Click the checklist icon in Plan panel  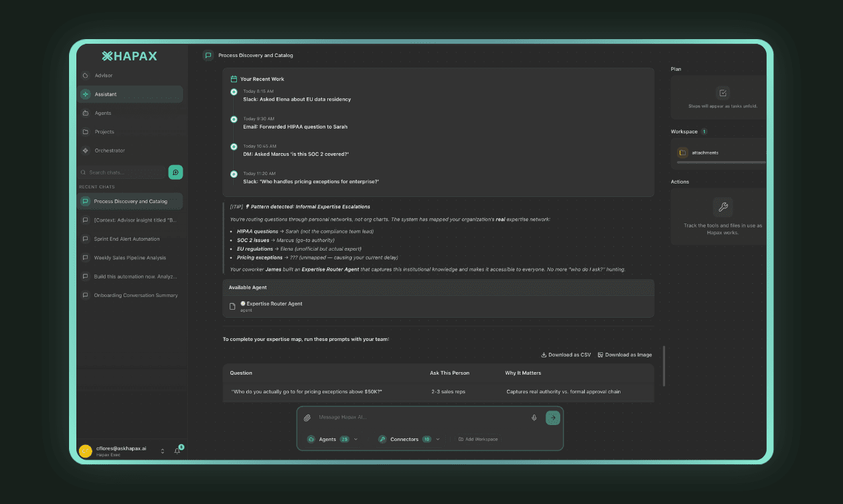(x=723, y=94)
